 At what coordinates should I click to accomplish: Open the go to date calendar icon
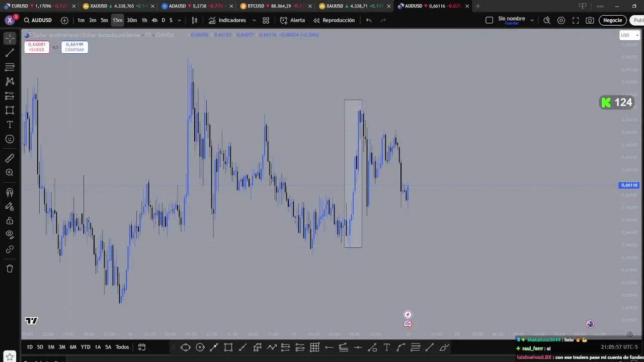click(x=142, y=347)
